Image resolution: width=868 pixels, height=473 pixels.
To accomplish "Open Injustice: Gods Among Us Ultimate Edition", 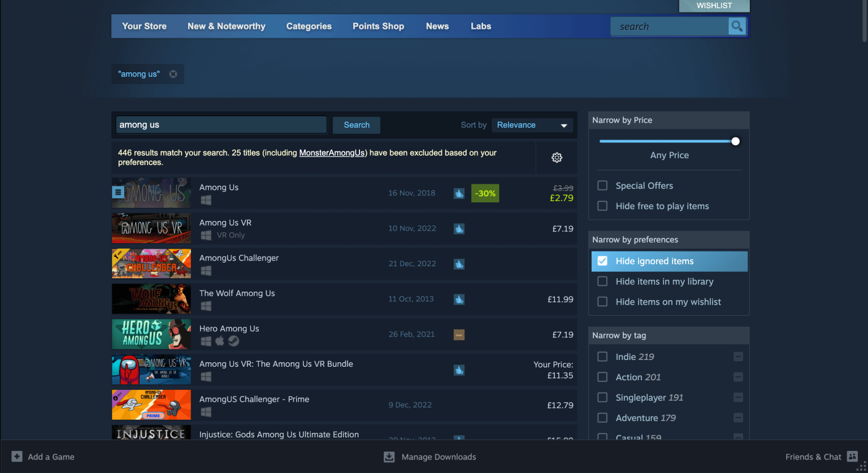I will 344,432.
